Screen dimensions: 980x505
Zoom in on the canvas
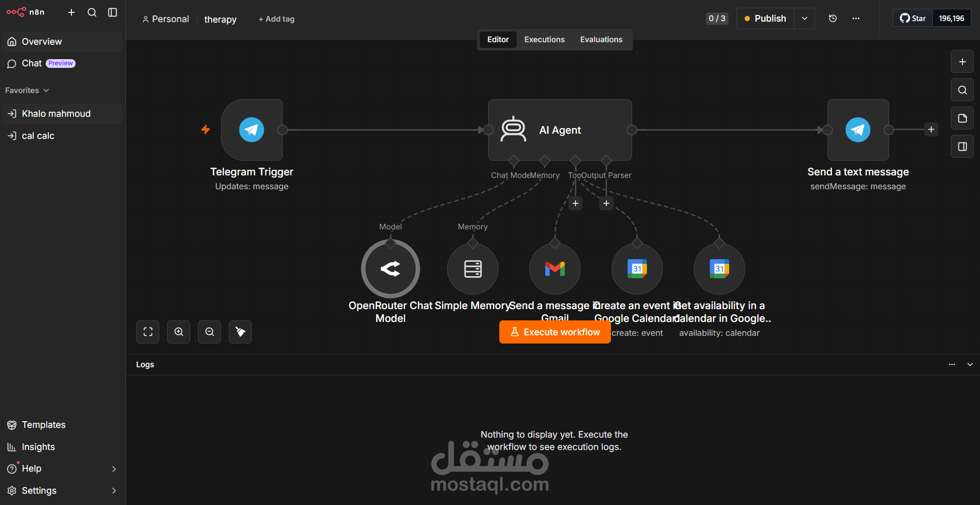point(179,332)
